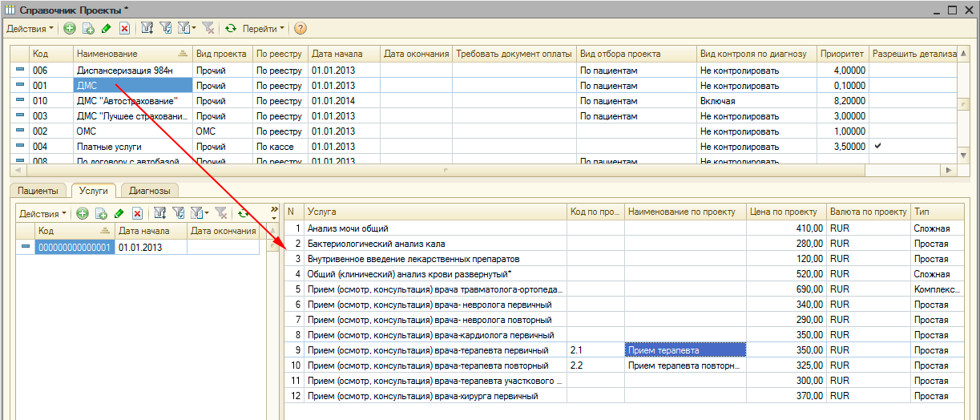Image resolution: width=980 pixels, height=420 pixels.
Task: Click the first filter funnel icon in the main toolbar
Action: coord(147,28)
